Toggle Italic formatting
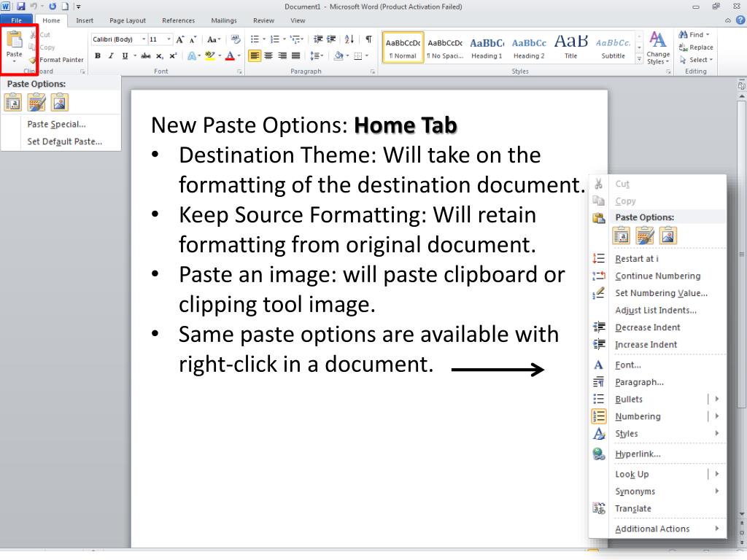The width and height of the screenshot is (747, 560). tap(111, 55)
